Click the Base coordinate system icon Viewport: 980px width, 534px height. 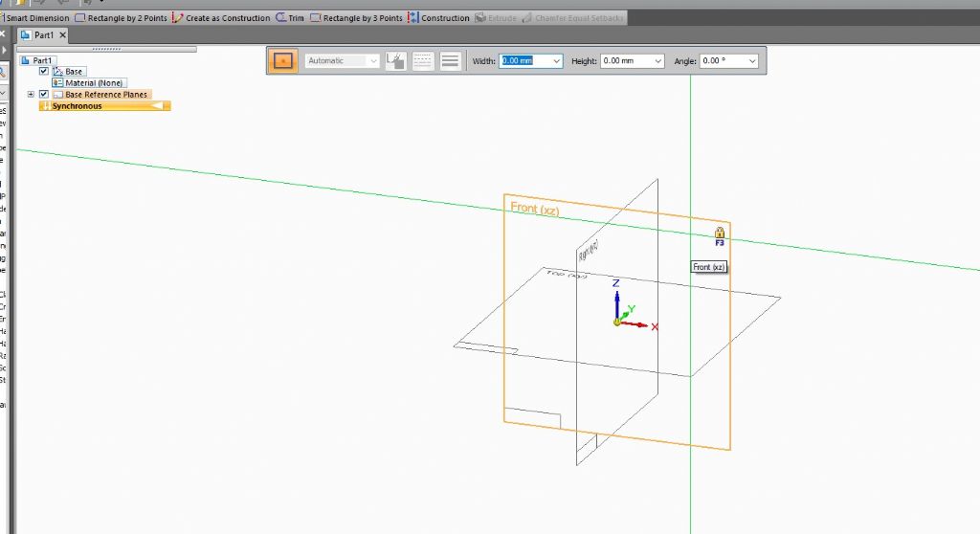pyautogui.click(x=58, y=71)
